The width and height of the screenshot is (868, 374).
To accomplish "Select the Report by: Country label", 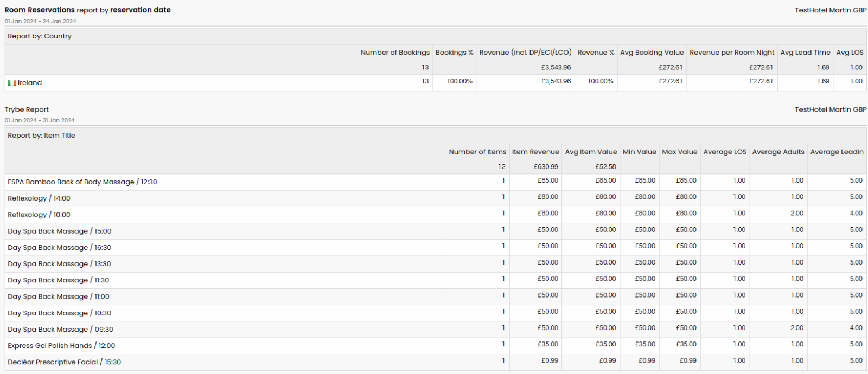I will pos(40,36).
